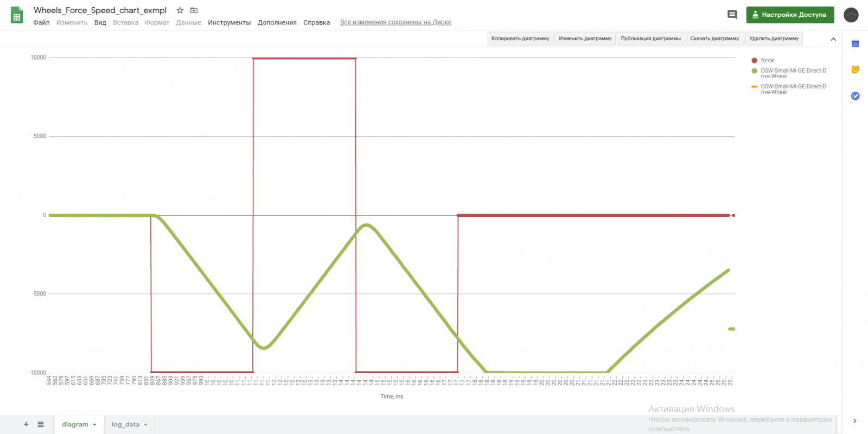
Task: Open the Данные menu
Action: coord(189,23)
